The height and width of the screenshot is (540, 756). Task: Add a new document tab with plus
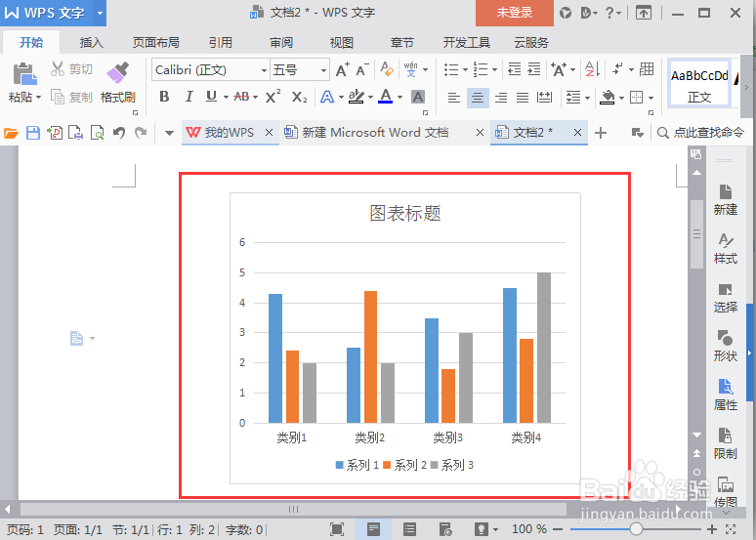click(x=601, y=133)
